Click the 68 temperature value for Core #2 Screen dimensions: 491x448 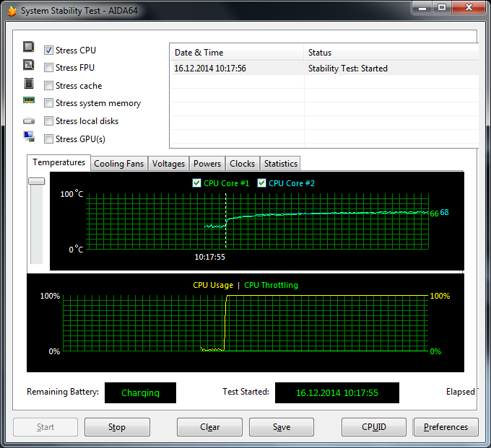[444, 212]
